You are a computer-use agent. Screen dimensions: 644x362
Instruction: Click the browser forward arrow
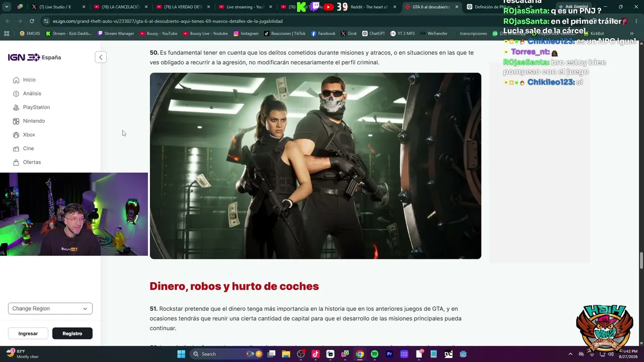click(20, 21)
